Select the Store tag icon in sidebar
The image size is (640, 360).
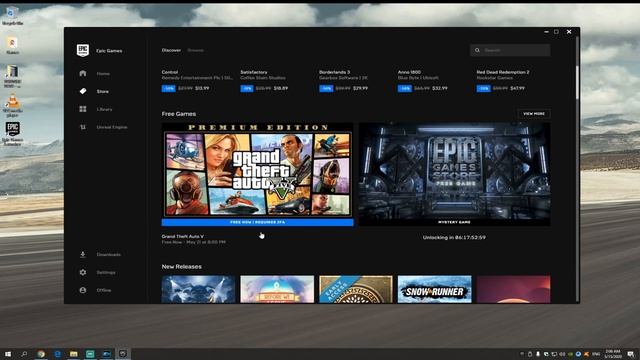(83, 91)
